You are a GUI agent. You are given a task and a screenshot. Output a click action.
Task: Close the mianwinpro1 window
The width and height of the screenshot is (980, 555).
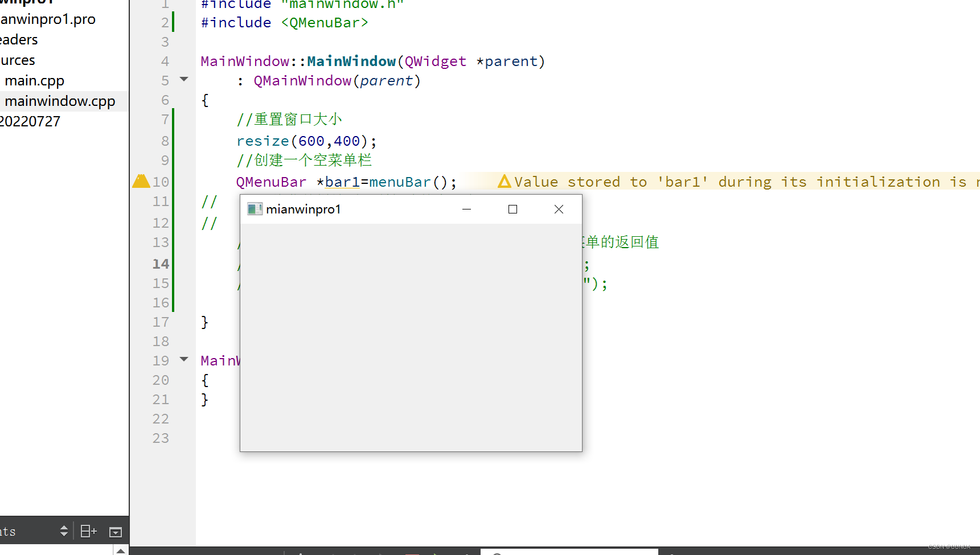click(x=559, y=209)
